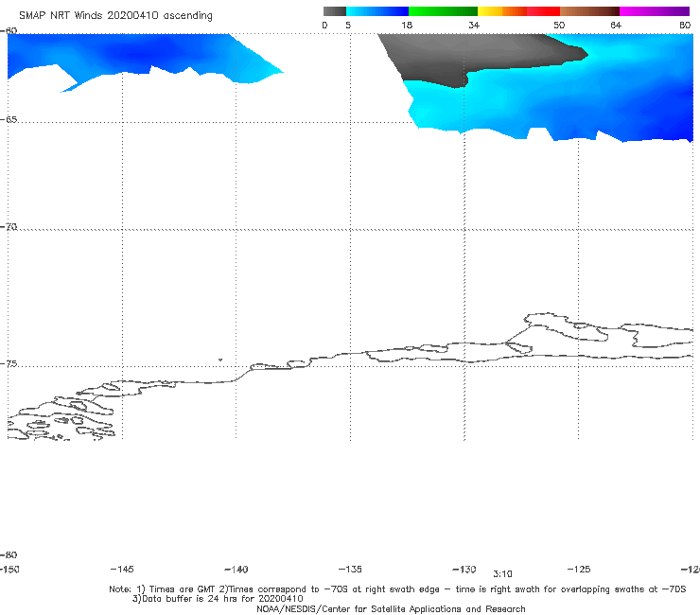Click the NOAA/NESDIS credit line
Screen dimensions: 700x615
[x=391, y=608]
